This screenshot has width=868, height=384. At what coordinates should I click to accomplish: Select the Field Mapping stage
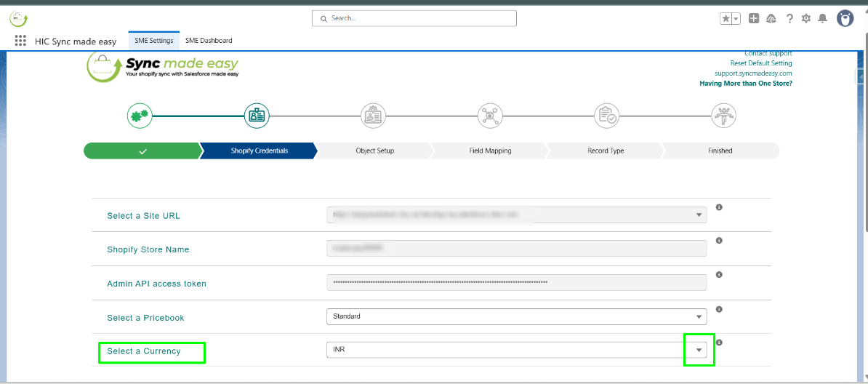(490, 151)
